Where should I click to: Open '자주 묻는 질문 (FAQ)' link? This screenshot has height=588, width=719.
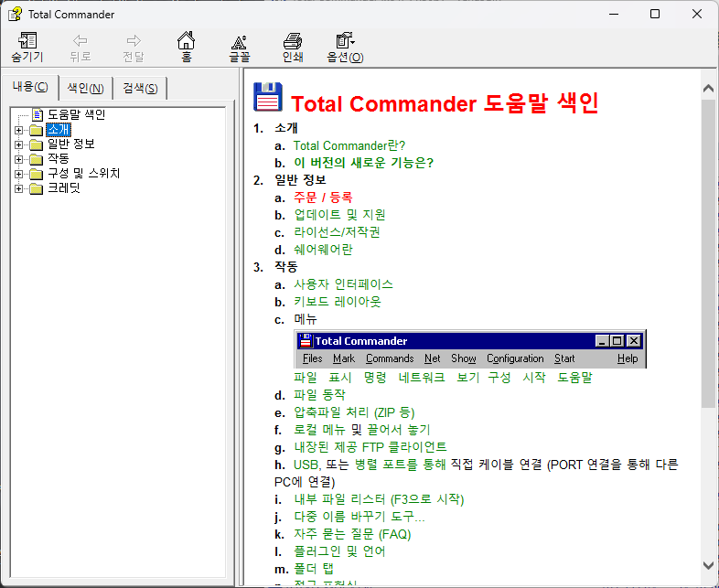pyautogui.click(x=352, y=534)
